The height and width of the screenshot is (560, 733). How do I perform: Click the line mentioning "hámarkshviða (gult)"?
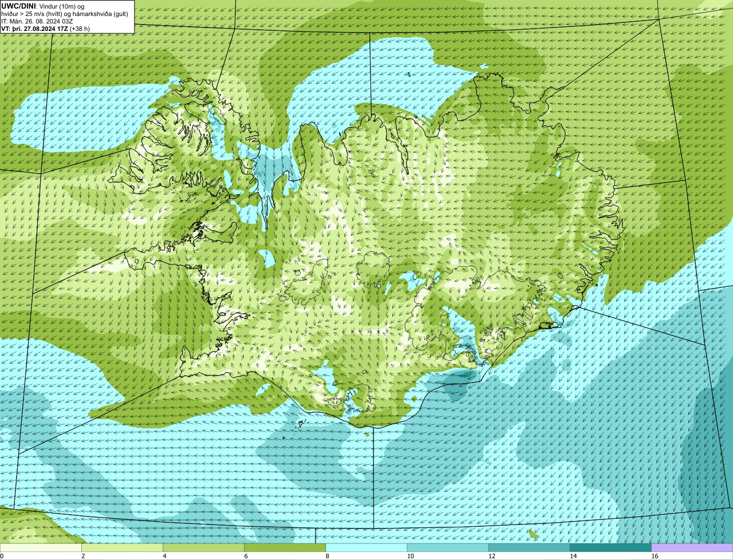[x=65, y=14]
